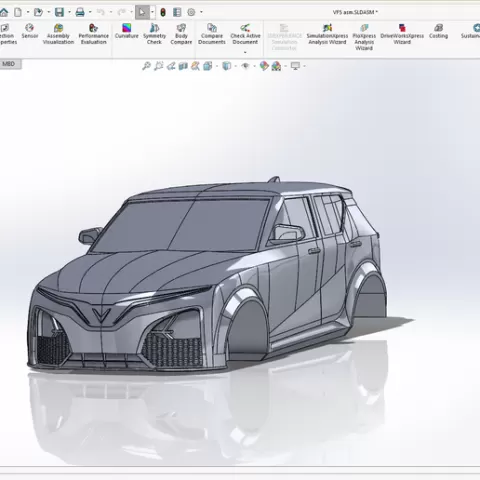
Task: Click the Print icon
Action: click(x=80, y=12)
